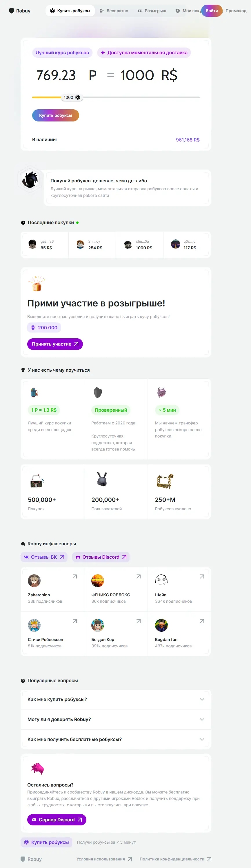This screenshot has width=251, height=868.
Task: Click the gift box giveaway icon
Action: (x=37, y=284)
